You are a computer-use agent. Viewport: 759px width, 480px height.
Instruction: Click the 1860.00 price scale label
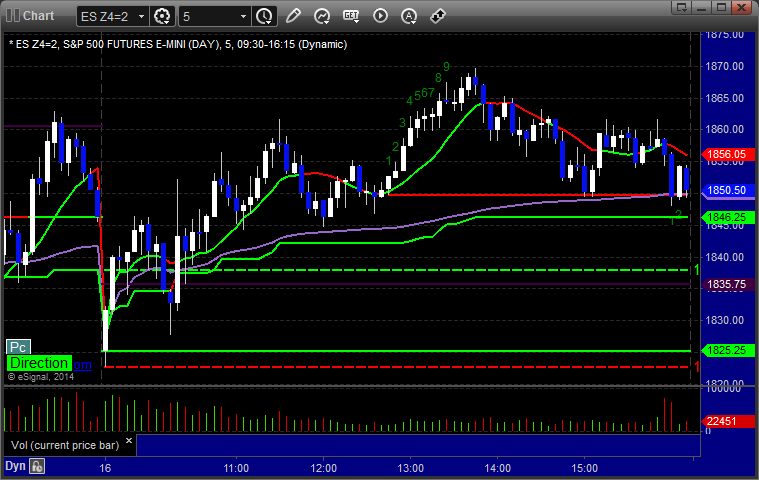pos(725,129)
